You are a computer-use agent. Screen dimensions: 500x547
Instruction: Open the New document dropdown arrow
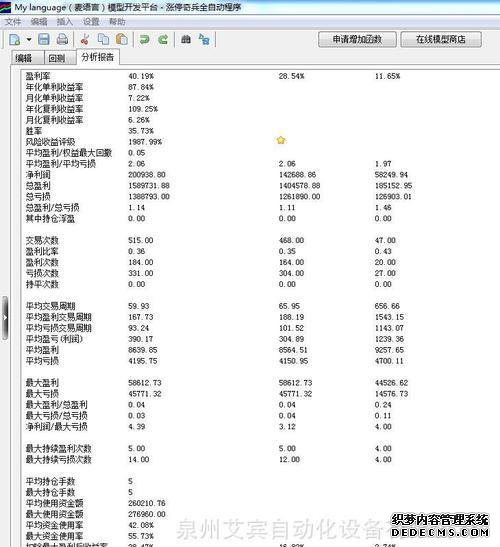click(29, 40)
